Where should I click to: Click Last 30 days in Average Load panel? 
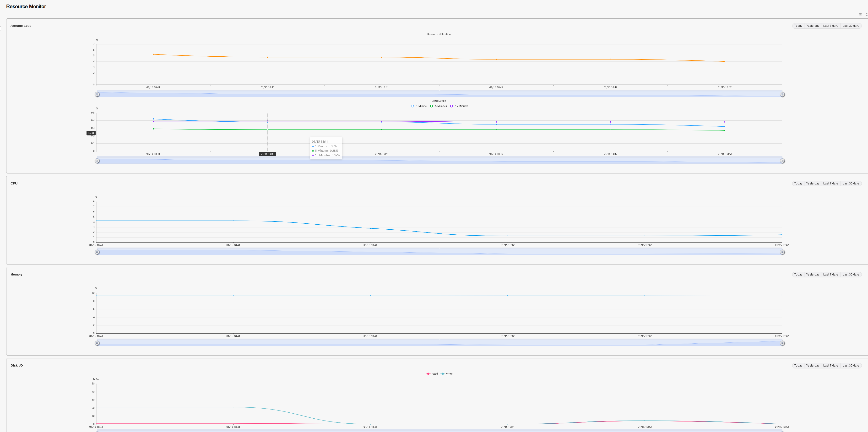tap(851, 26)
